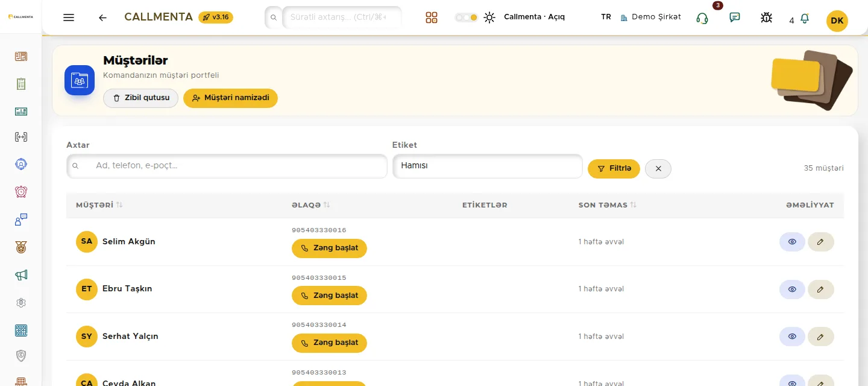Screen dimensions: 868x386
Task: Open the apps grid icon in the header
Action: 432,17
